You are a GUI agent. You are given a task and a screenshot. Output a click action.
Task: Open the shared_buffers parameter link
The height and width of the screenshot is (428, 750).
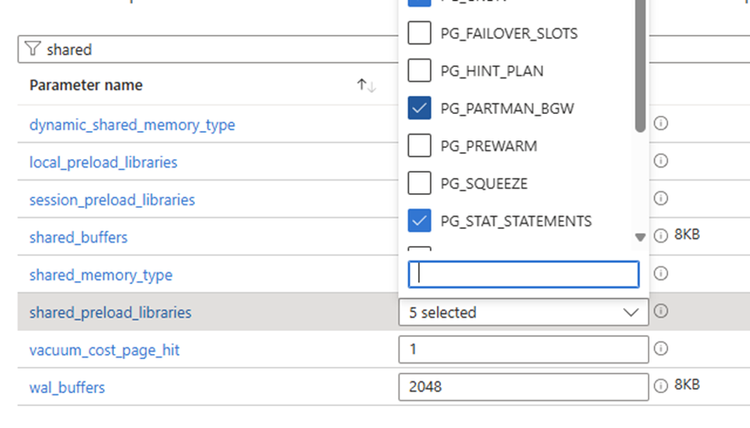coord(78,237)
